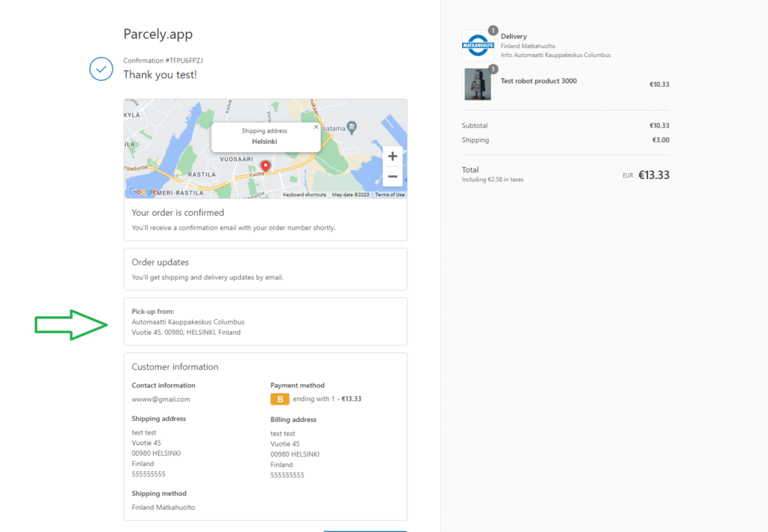Click Finland Matkahuolto shipping method text

pyautogui.click(x=163, y=507)
